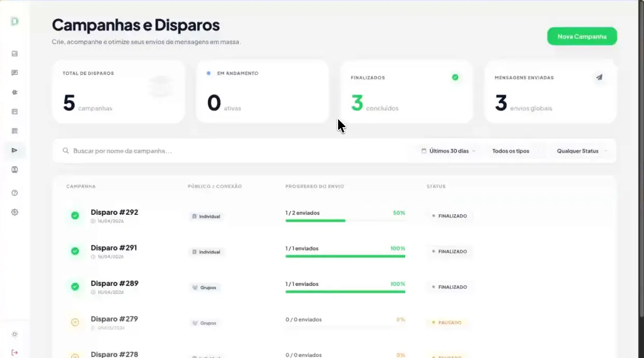Screen dimensions: 644x358
Task: Click green check icon of Disparo #292
Action: 75,215
